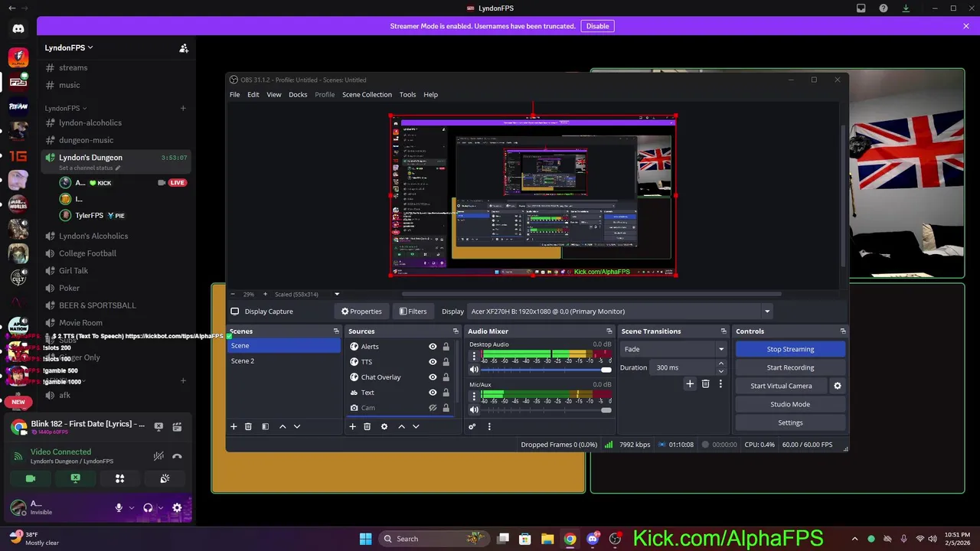The width and height of the screenshot is (980, 551).
Task: Open preview scaling dropdown arrow
Action: [337, 294]
